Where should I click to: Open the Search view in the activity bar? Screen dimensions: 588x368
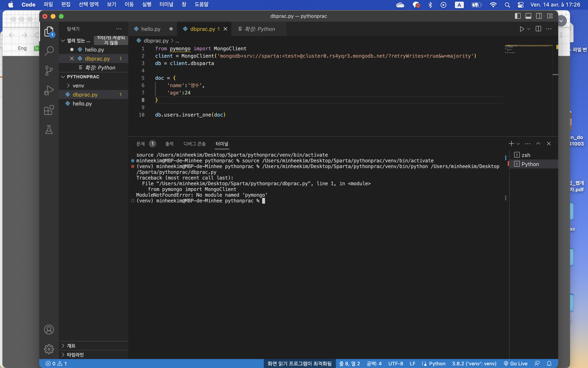click(49, 51)
